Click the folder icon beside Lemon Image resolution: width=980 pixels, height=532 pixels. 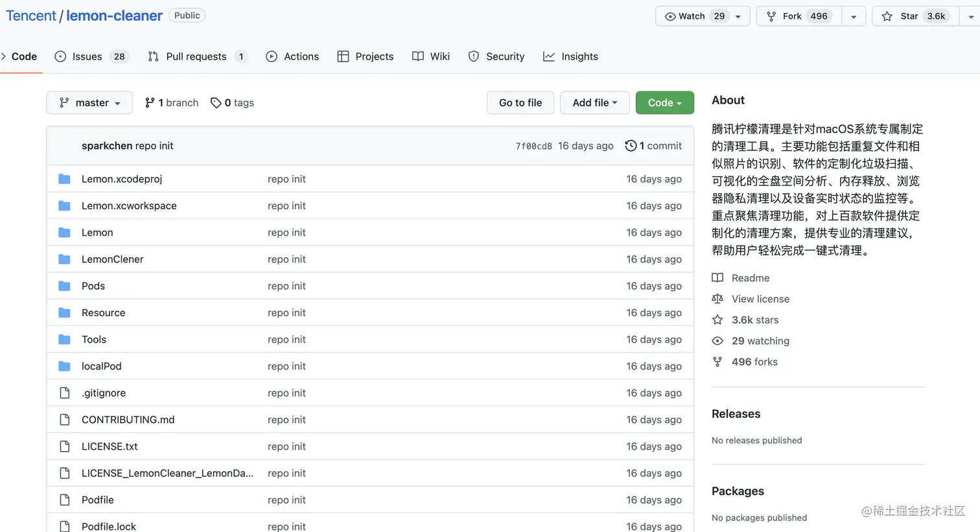point(64,232)
